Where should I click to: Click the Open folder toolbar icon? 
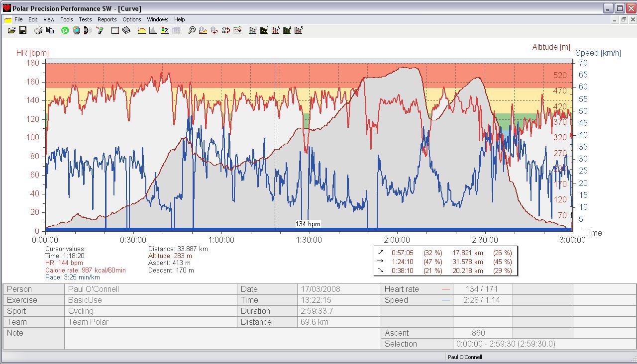pyautogui.click(x=12, y=30)
